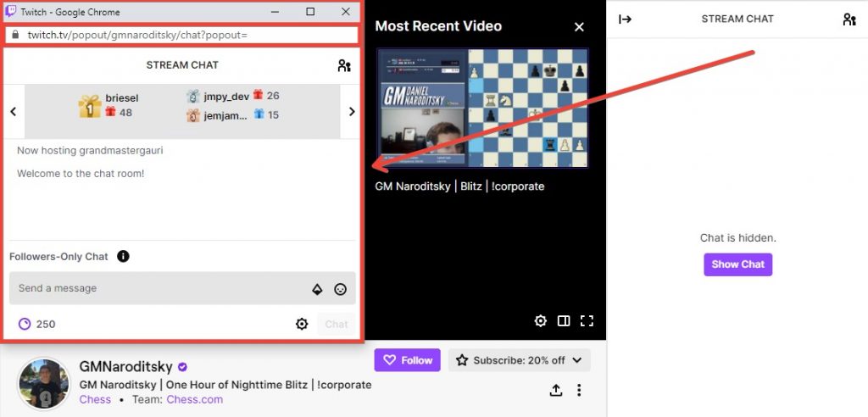Click the 'Most Recent Video' heading
Screen dimensions: 868x417
tap(438, 26)
